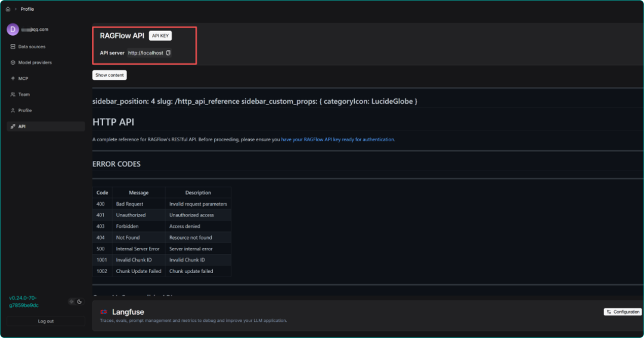
Task: Click the Message column header
Action: tap(139, 193)
